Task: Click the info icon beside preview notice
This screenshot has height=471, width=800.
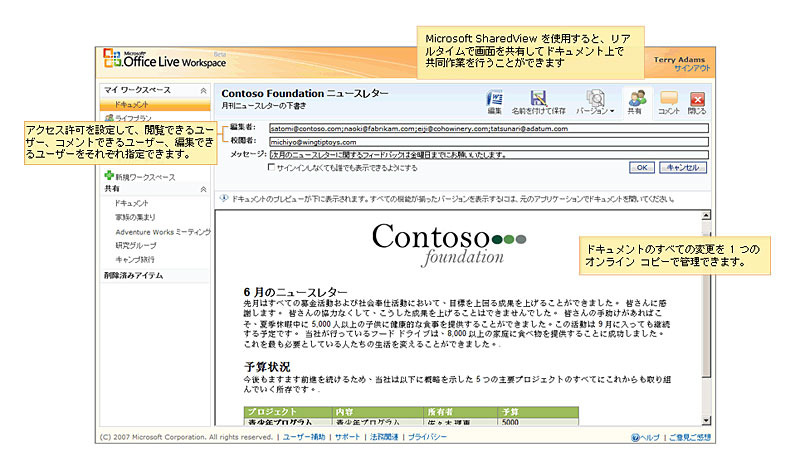Action: coord(223,198)
